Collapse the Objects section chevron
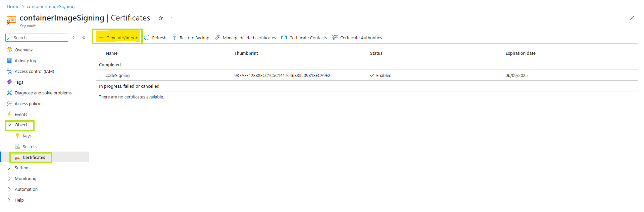 [9, 125]
